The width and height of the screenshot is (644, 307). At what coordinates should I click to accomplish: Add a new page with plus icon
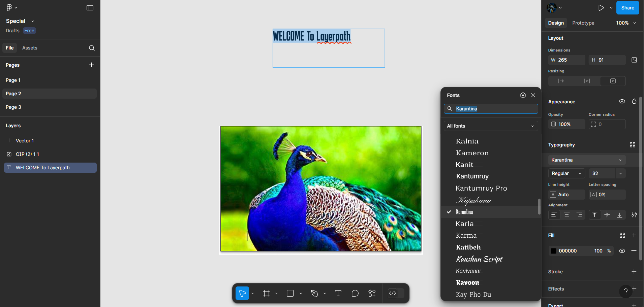click(x=91, y=65)
